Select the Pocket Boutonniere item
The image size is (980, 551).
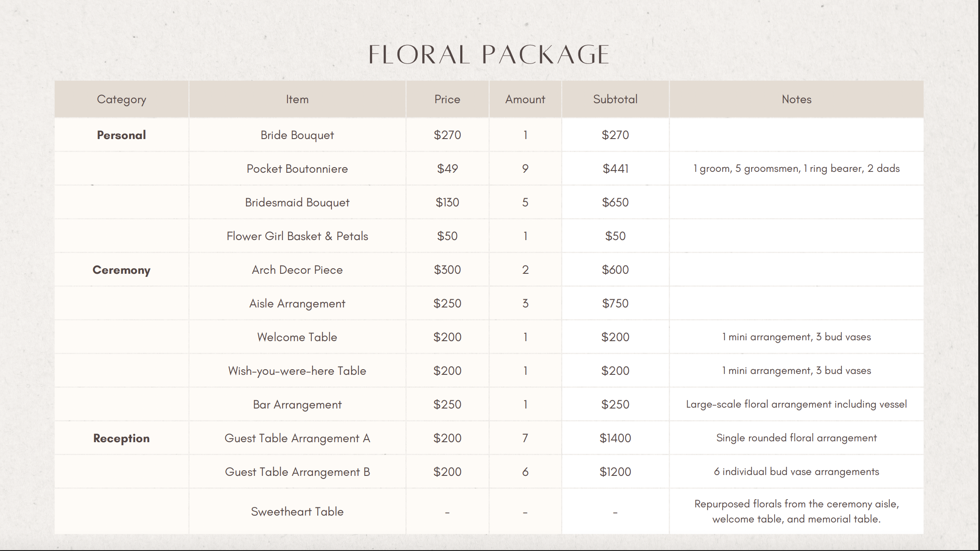point(297,169)
